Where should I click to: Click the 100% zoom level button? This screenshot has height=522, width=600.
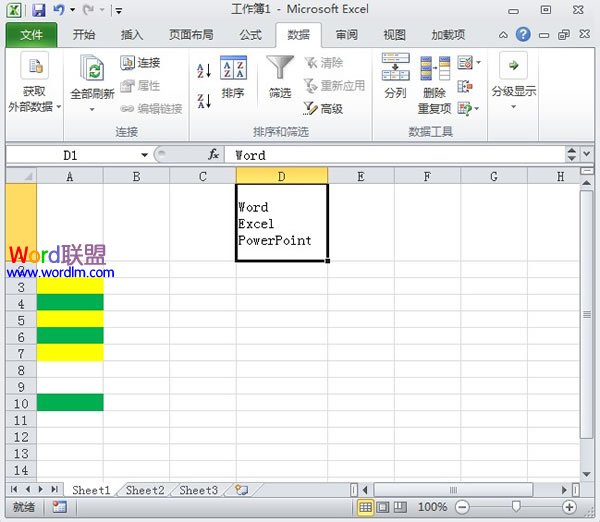(x=432, y=507)
